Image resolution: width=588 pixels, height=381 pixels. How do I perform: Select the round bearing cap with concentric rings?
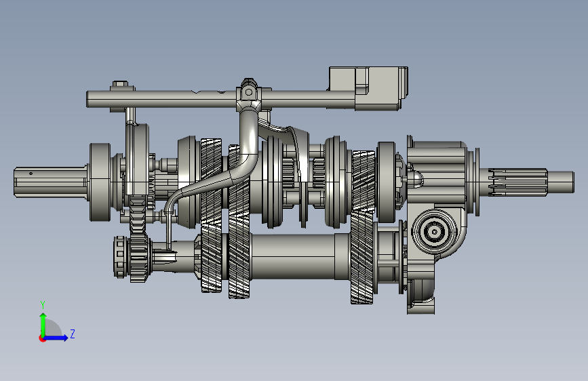coord(434,231)
